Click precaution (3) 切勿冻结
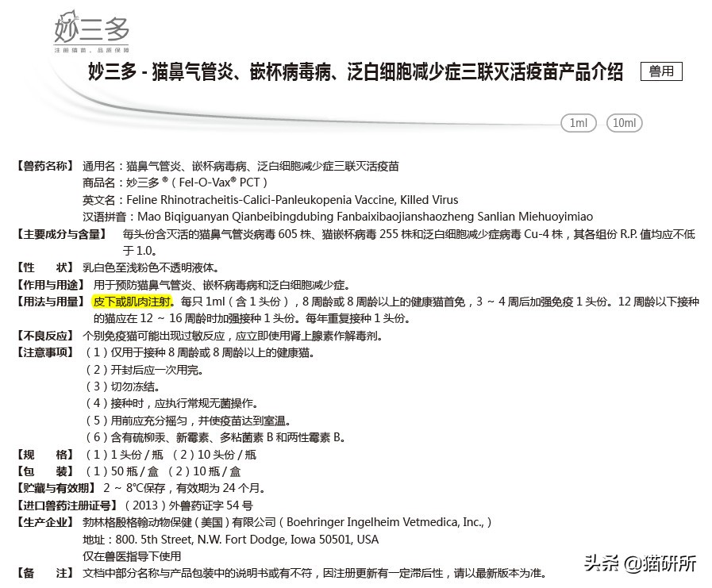The height and width of the screenshot is (588, 712). (x=121, y=387)
